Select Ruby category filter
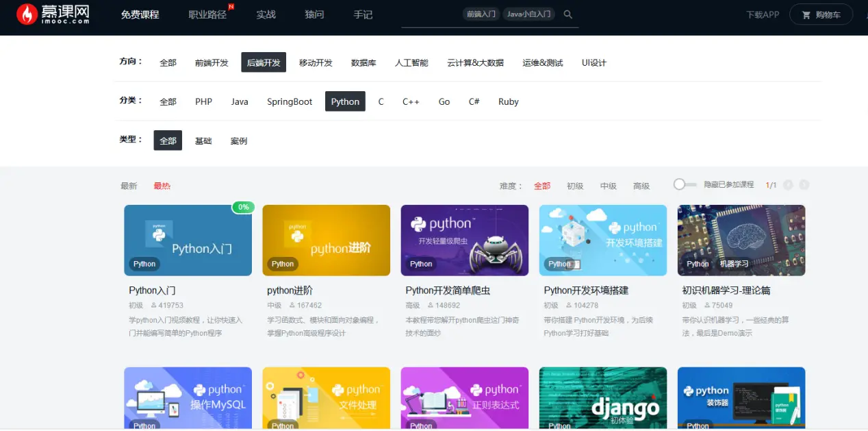The image size is (868, 431). (509, 101)
